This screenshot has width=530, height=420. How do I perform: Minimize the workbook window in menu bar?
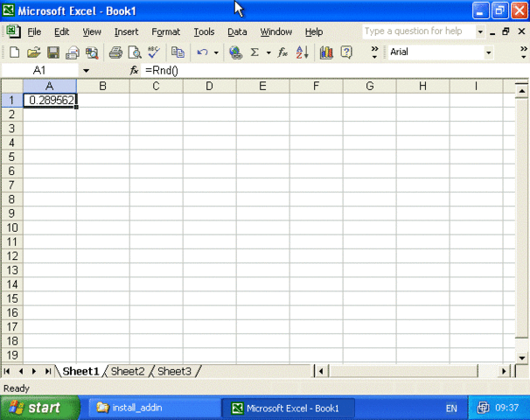tap(492, 32)
